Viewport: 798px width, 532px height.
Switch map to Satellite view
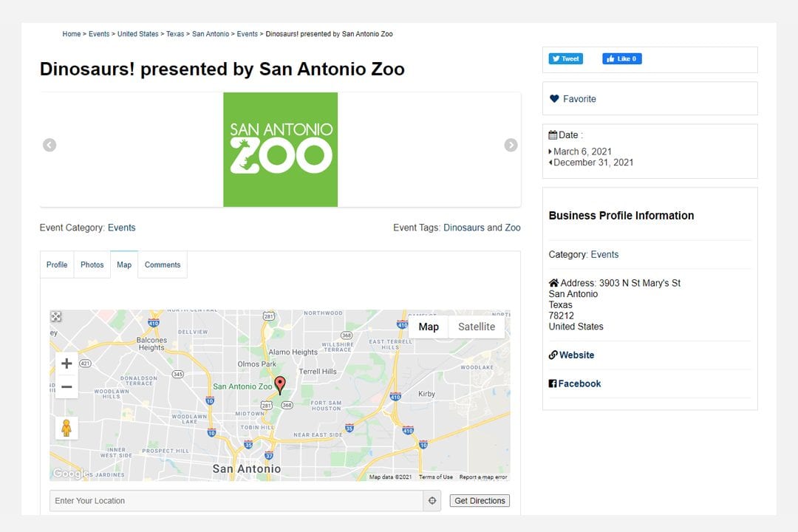(477, 327)
